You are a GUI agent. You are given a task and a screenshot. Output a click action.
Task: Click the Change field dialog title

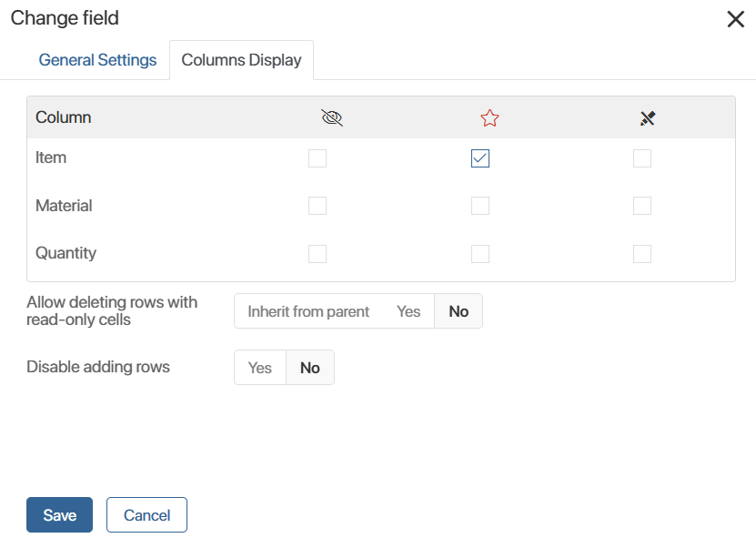65,18
